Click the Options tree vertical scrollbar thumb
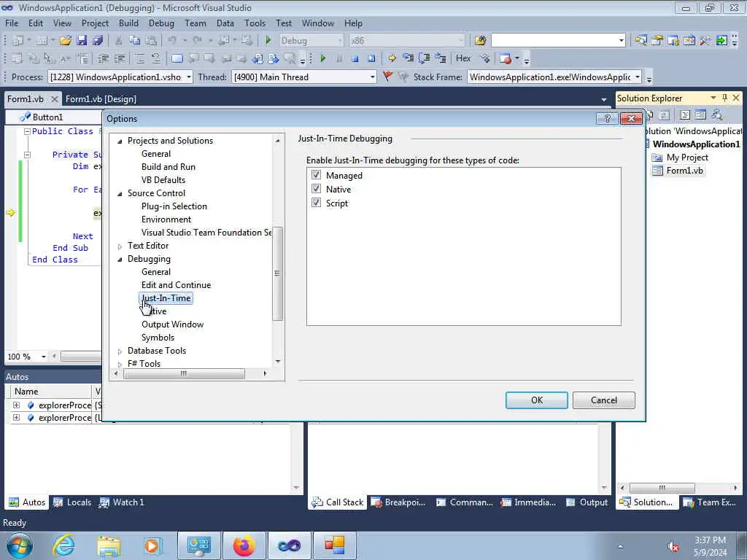This screenshot has width=747, height=560. click(278, 273)
